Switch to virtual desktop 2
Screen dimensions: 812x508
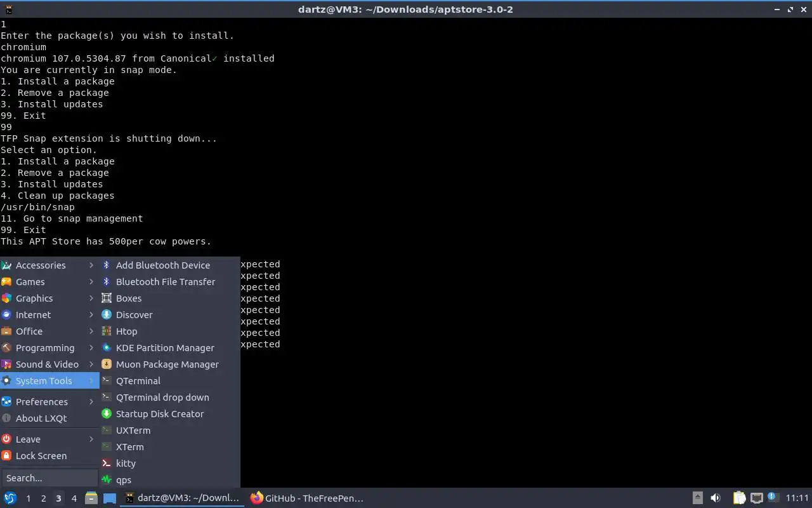click(x=43, y=498)
